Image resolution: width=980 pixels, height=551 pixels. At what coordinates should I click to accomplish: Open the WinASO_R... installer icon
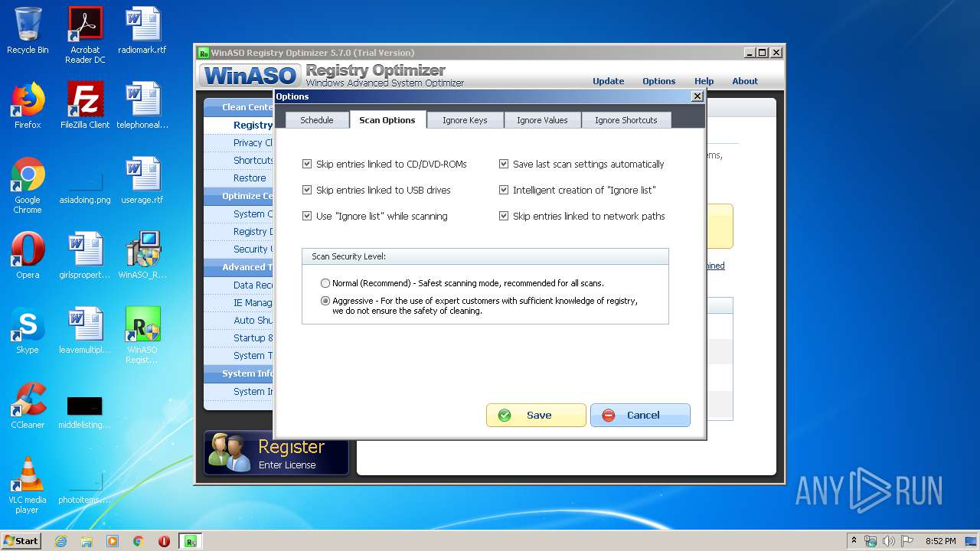click(142, 256)
